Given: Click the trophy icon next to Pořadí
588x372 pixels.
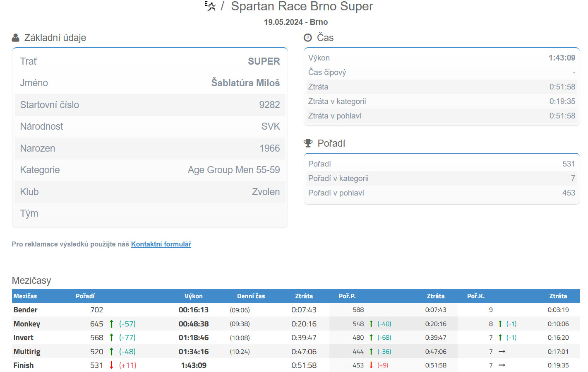Looking at the screenshot, I should 308,143.
